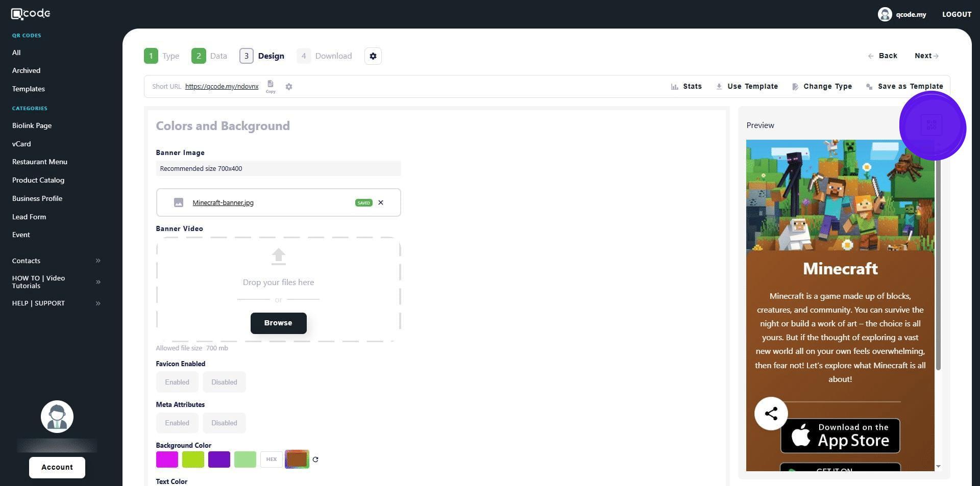Set Favicon Enabled to Disabled

(224, 382)
